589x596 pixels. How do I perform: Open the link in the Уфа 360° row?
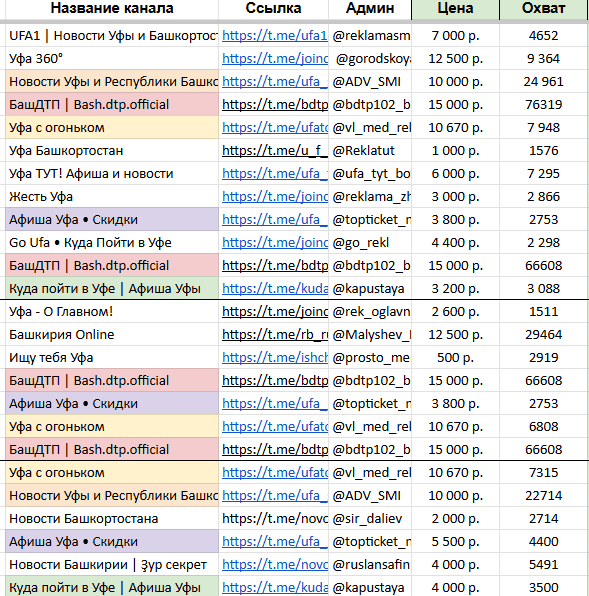tap(275, 59)
